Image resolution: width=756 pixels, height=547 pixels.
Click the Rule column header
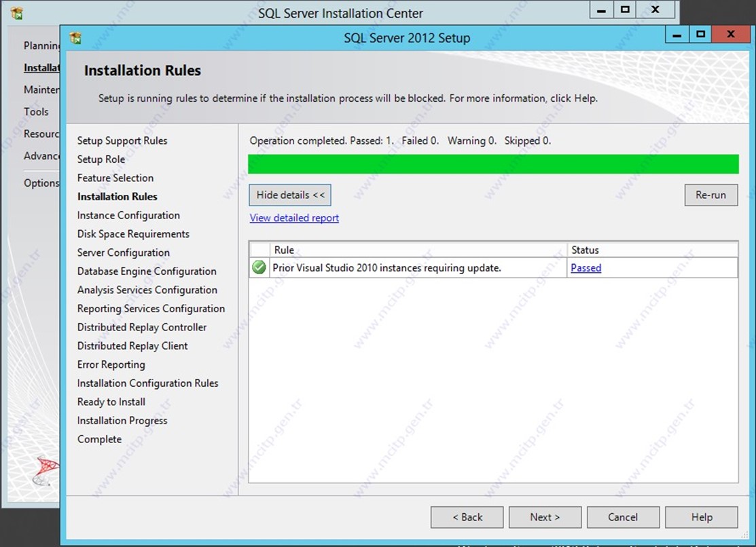tap(418, 250)
